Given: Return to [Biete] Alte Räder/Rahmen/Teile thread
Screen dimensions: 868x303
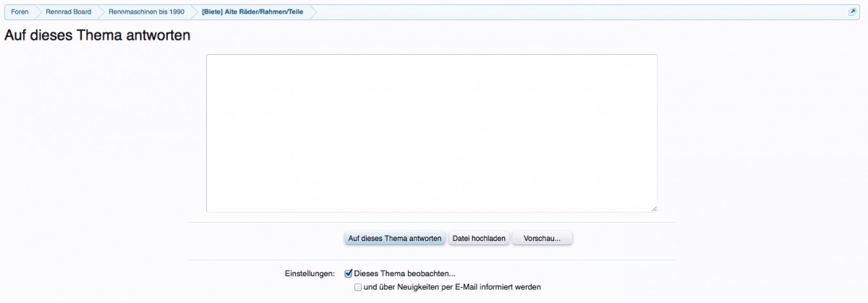Looking at the screenshot, I should point(252,12).
